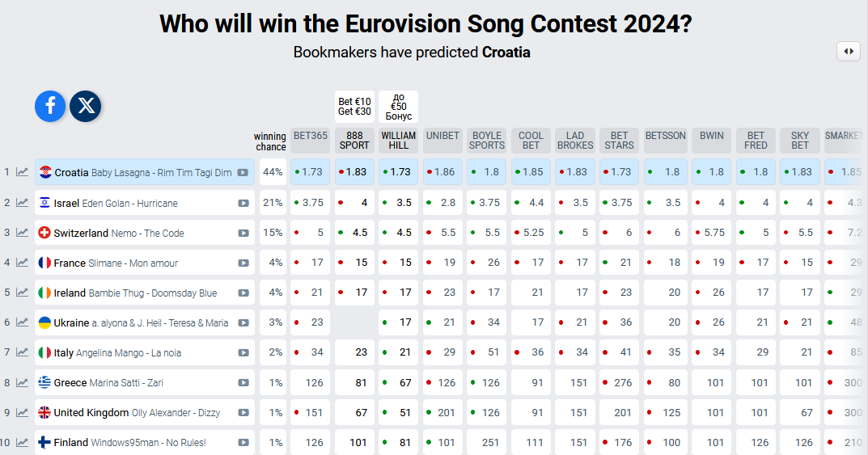Open Croatia's odds history chart icon
This screenshot has width=868, height=455.
coord(23,172)
